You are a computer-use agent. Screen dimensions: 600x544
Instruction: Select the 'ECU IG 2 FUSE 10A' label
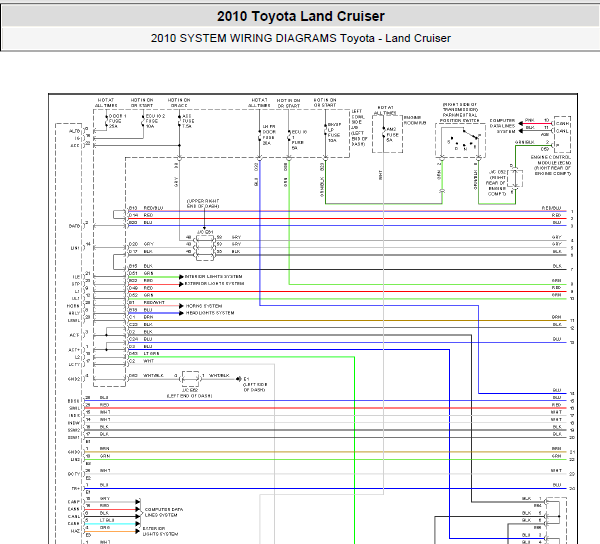[155, 121]
